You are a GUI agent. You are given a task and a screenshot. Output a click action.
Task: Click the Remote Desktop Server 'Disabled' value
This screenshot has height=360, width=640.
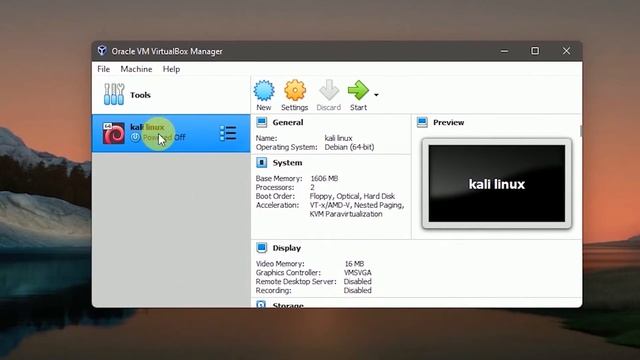358,282
